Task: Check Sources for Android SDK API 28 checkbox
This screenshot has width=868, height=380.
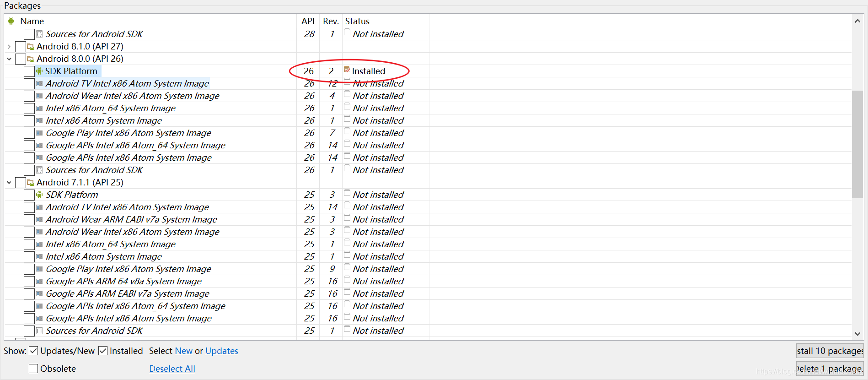Action: click(29, 34)
